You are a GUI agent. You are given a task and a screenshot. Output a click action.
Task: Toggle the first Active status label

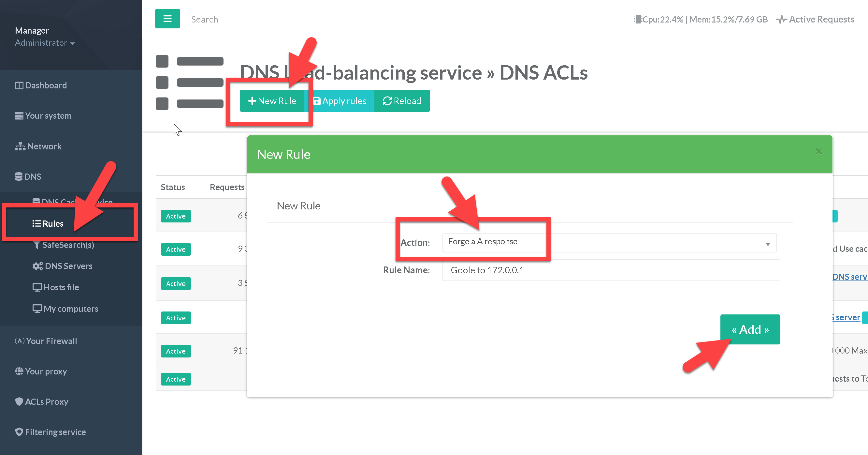coord(176,216)
